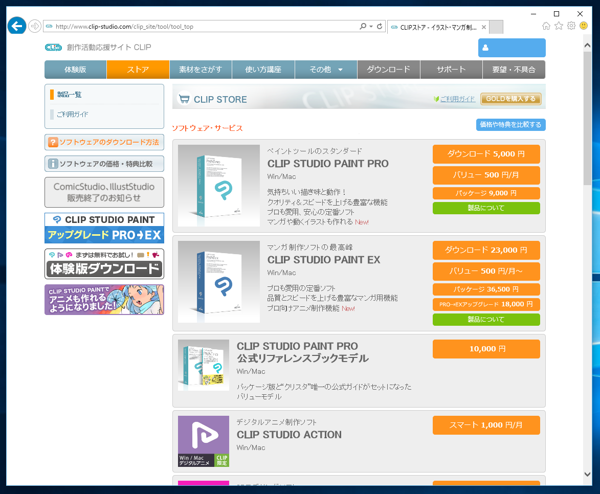Open the CLIP STUDIO ACTION title
The image size is (600, 494).
coord(289,435)
